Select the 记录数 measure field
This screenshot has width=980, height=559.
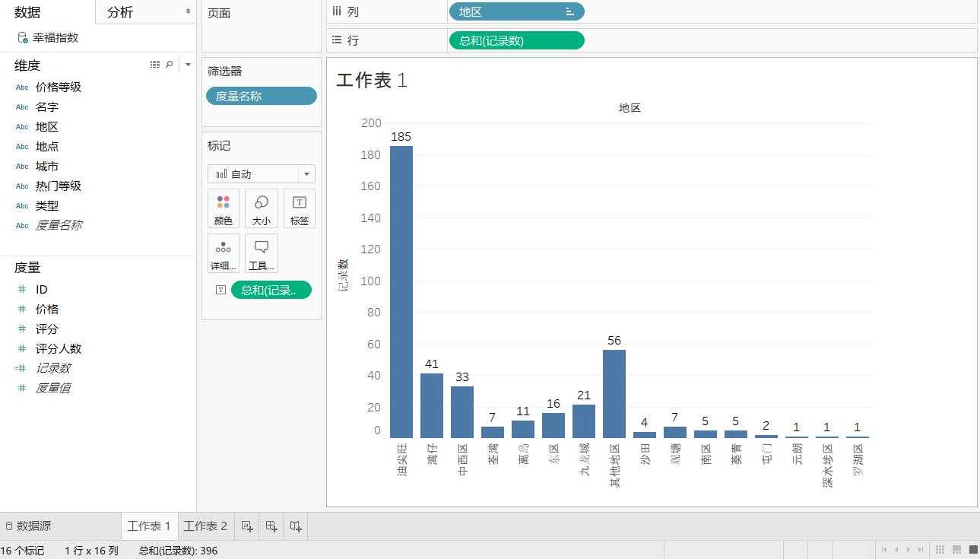click(53, 367)
